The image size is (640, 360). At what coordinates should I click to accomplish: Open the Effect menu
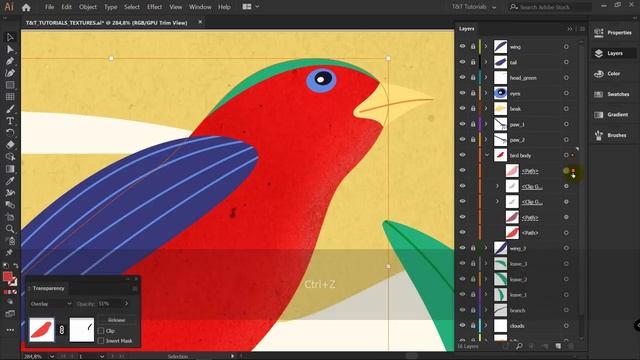point(154,7)
